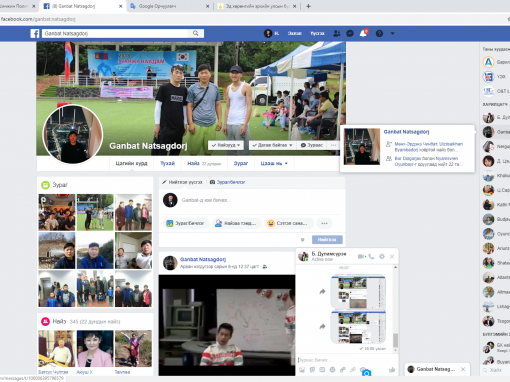Click the Зурвас (Message) button on the cover

(312, 145)
